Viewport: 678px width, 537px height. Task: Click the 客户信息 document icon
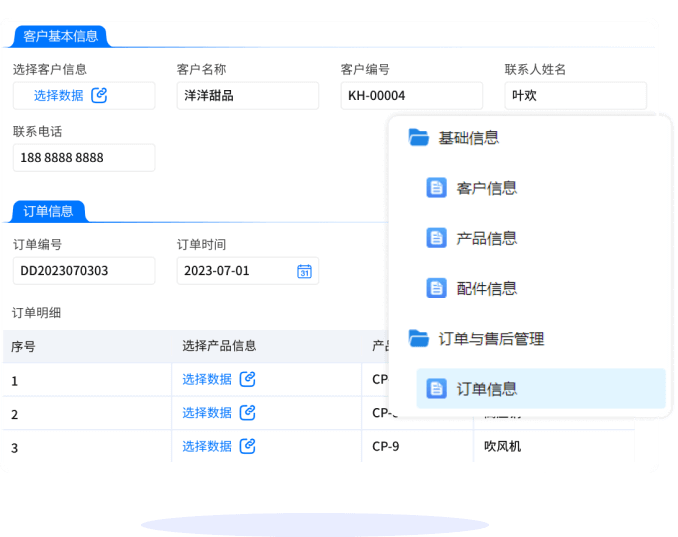pyautogui.click(x=436, y=188)
